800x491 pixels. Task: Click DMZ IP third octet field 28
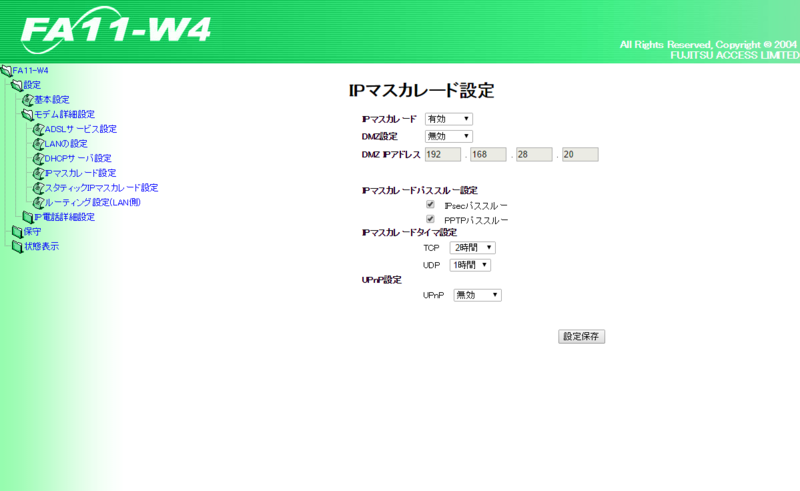tap(534, 155)
